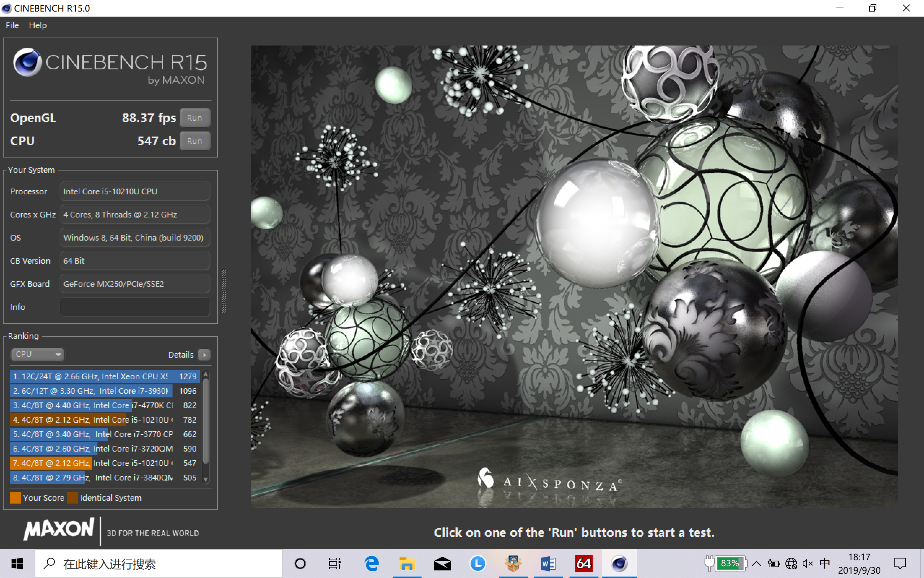
Task: Click the OS field Windows 8
Action: coord(134,237)
